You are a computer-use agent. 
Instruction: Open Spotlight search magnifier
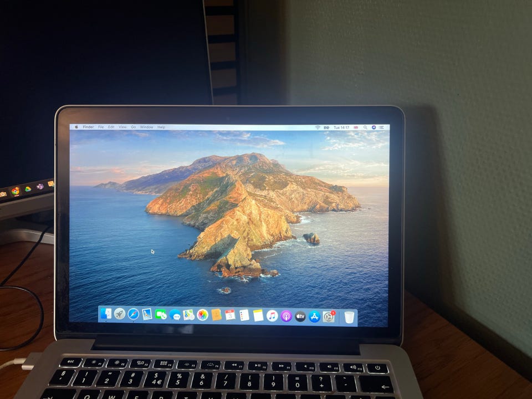[365, 127]
